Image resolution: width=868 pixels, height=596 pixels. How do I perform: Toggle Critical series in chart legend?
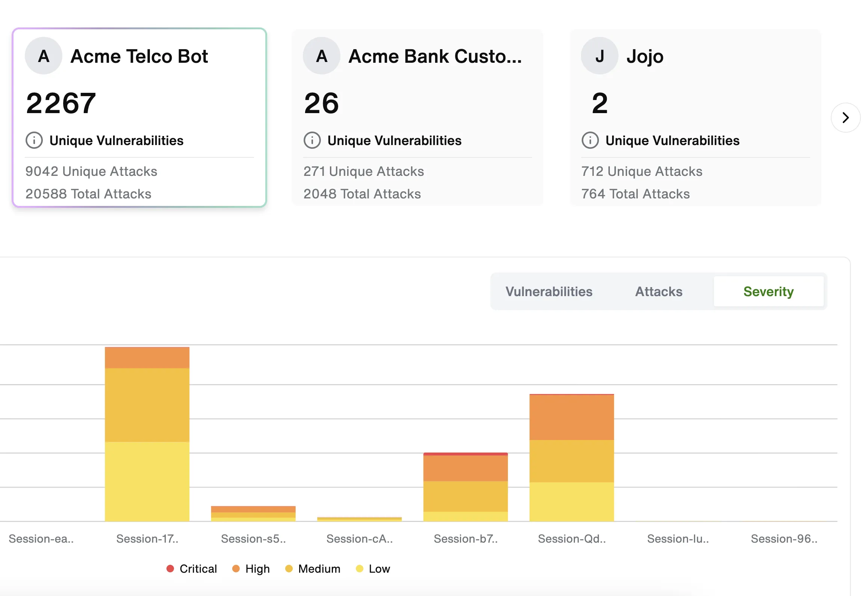[x=192, y=569]
